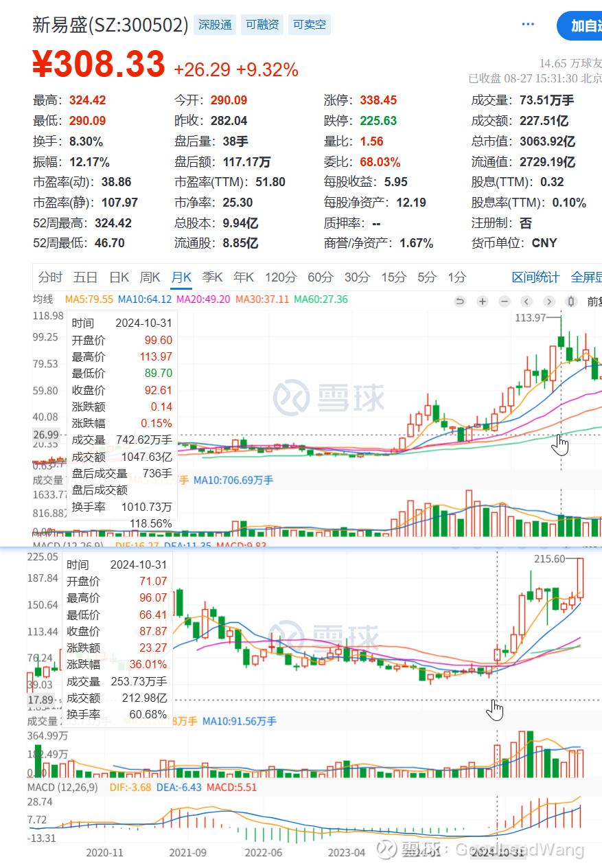Viewport: 602px width, 868px height.
Task: Click the 可融资 tag
Action: point(262,25)
